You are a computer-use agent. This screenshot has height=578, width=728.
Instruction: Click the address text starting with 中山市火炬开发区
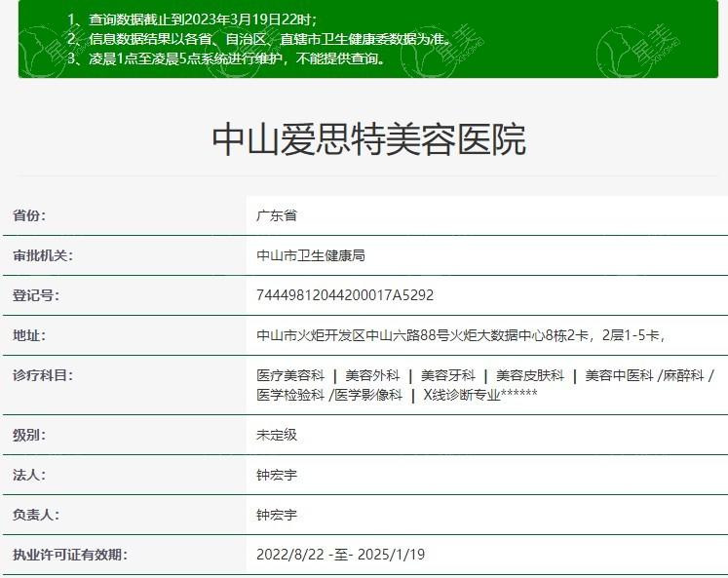(x=460, y=335)
